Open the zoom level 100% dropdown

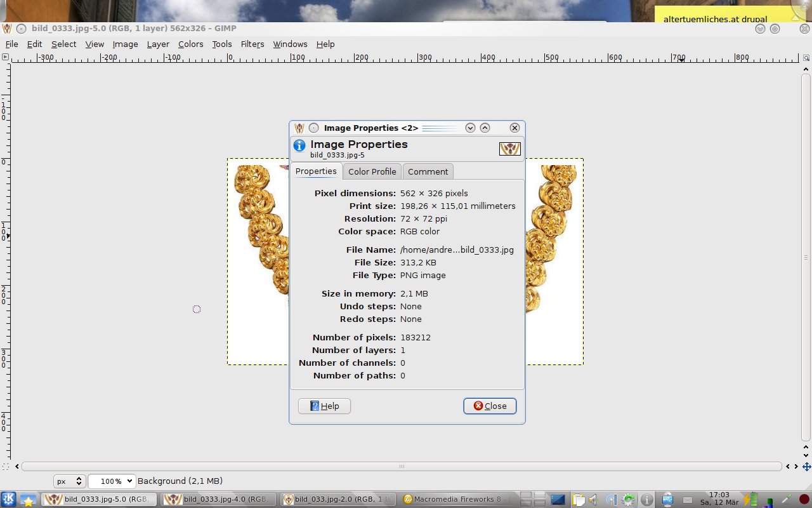click(112, 481)
